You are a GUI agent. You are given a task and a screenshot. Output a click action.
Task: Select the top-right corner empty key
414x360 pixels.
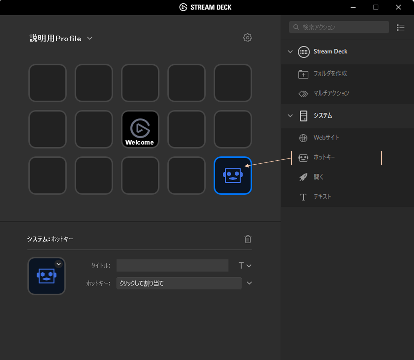click(x=233, y=83)
